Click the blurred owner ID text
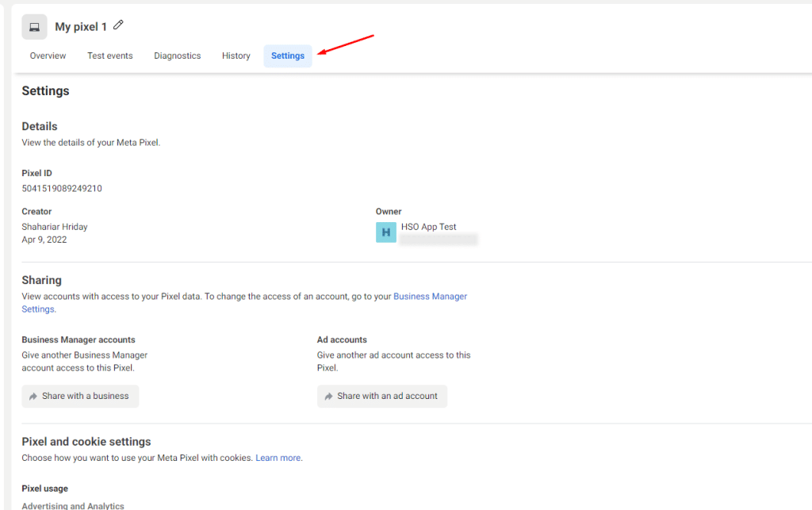Image resolution: width=812 pixels, height=510 pixels. [439, 240]
